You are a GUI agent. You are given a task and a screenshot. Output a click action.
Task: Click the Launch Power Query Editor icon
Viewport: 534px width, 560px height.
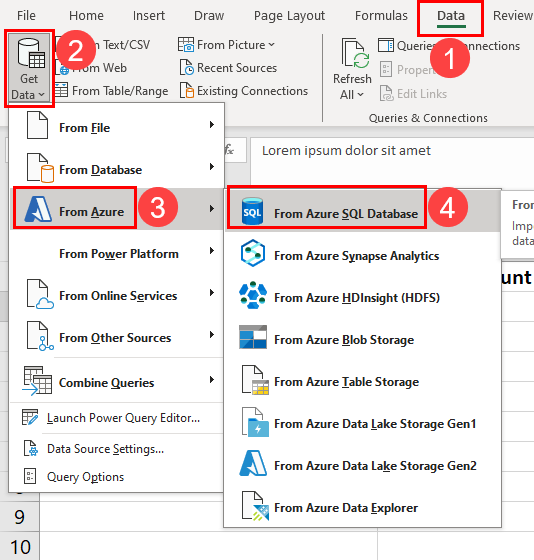(x=30, y=417)
